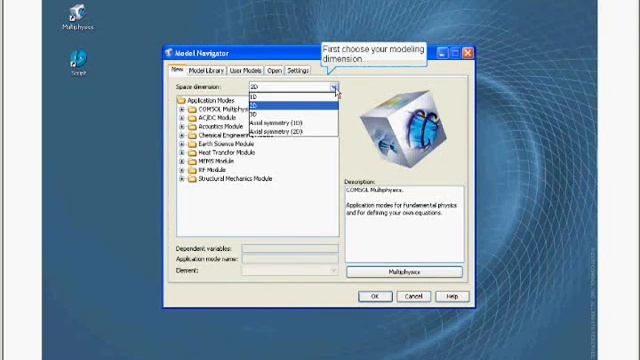Minimize the Model Navigator window

click(x=442, y=53)
